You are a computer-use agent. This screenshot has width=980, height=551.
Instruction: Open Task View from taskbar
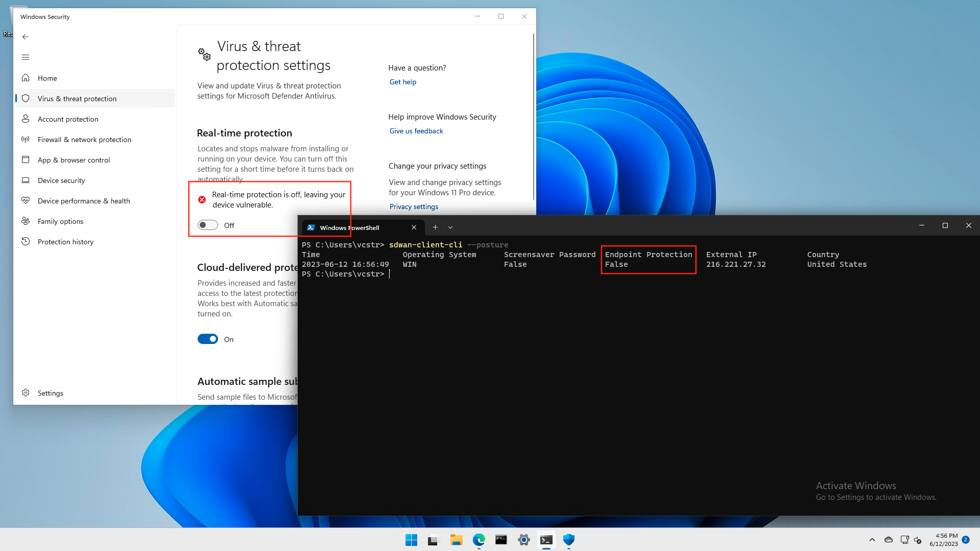pyautogui.click(x=434, y=540)
